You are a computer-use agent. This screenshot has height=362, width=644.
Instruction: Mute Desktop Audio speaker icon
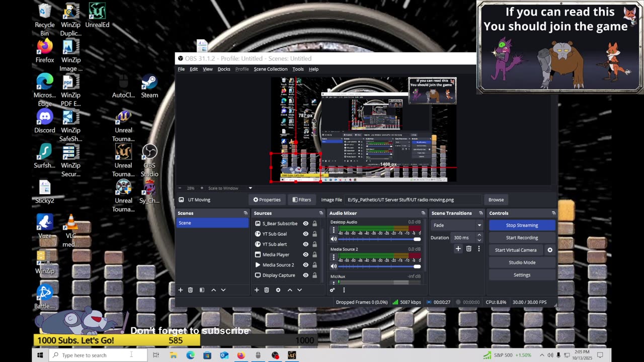coord(333,239)
